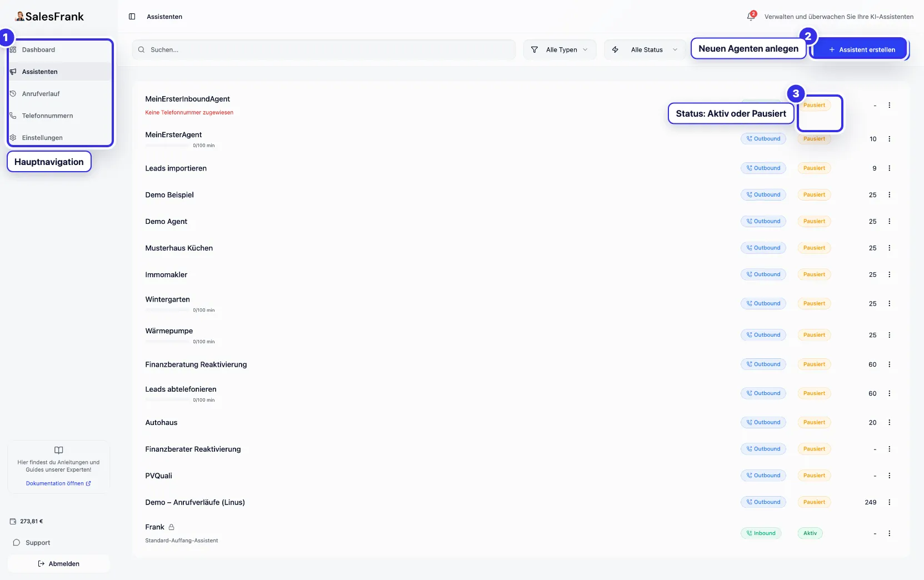Open three-dot menu for Finanzberatung Reaktivierung
The height and width of the screenshot is (580, 924).
(889, 364)
